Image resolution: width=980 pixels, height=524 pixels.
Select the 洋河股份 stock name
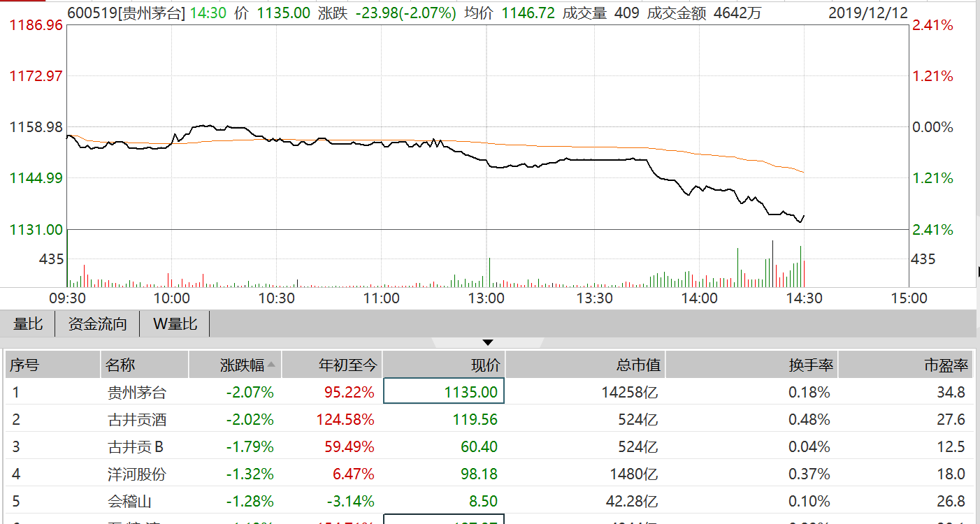coord(136,474)
